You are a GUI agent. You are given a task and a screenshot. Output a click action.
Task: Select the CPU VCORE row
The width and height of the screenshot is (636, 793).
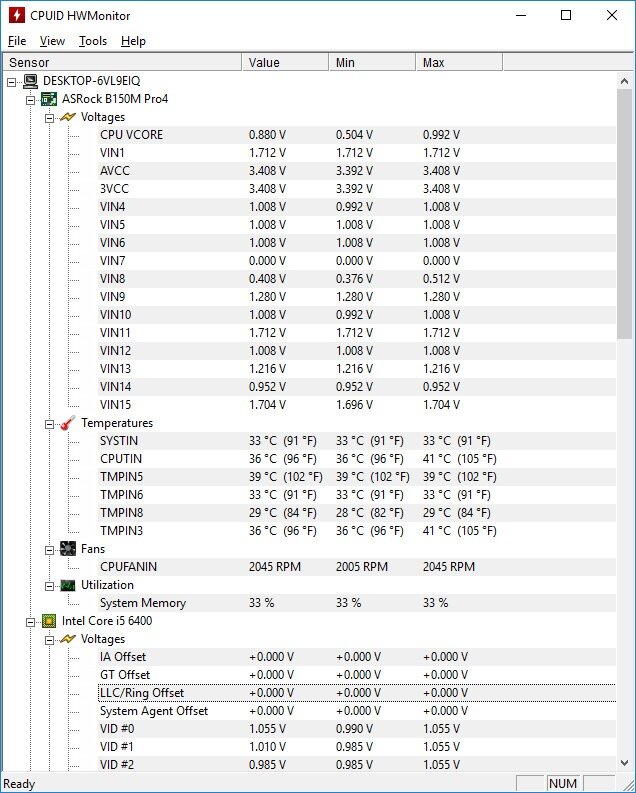pyautogui.click(x=357, y=135)
